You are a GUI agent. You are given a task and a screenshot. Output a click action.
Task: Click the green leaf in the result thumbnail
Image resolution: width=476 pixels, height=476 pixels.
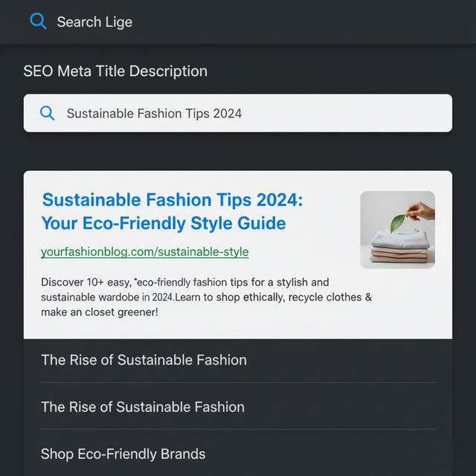tap(397, 222)
